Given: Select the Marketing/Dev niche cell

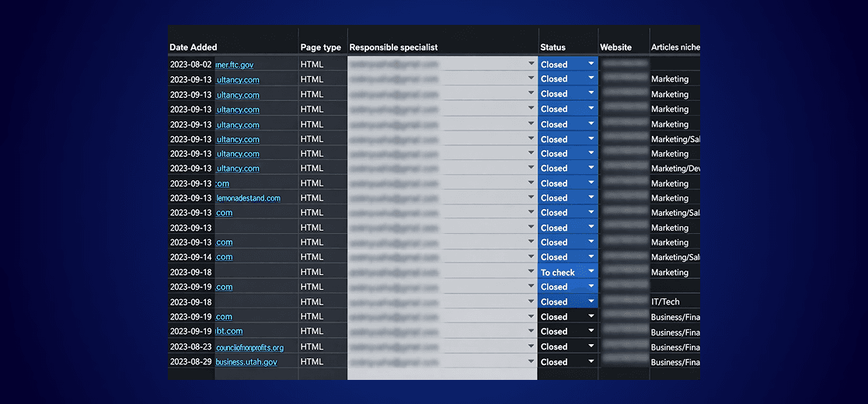Looking at the screenshot, I should pos(675,169).
